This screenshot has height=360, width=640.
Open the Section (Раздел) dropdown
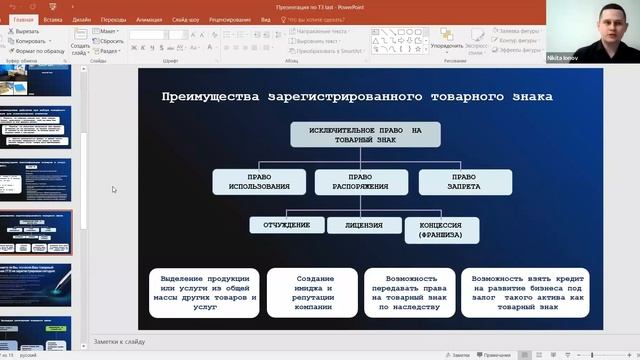(x=107, y=51)
